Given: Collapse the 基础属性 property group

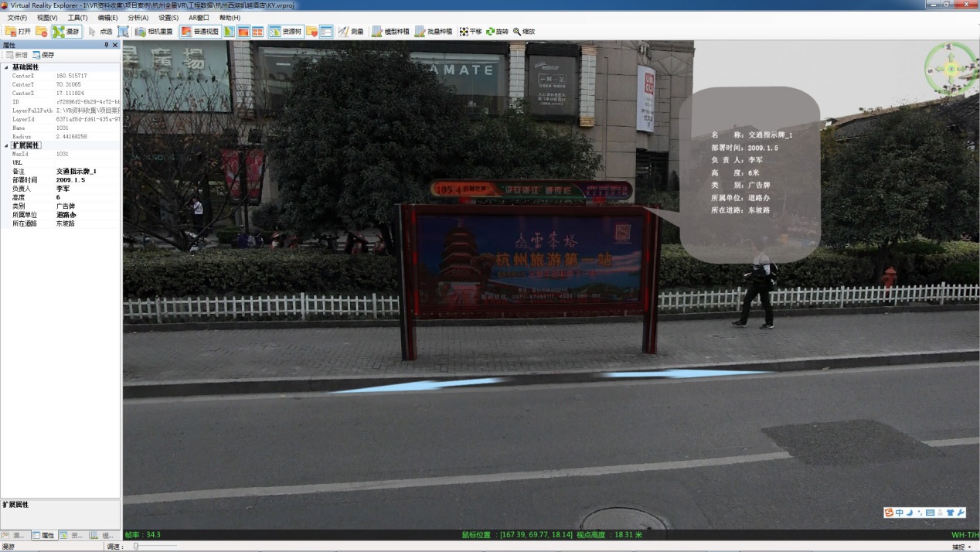Looking at the screenshot, I should tap(6, 67).
